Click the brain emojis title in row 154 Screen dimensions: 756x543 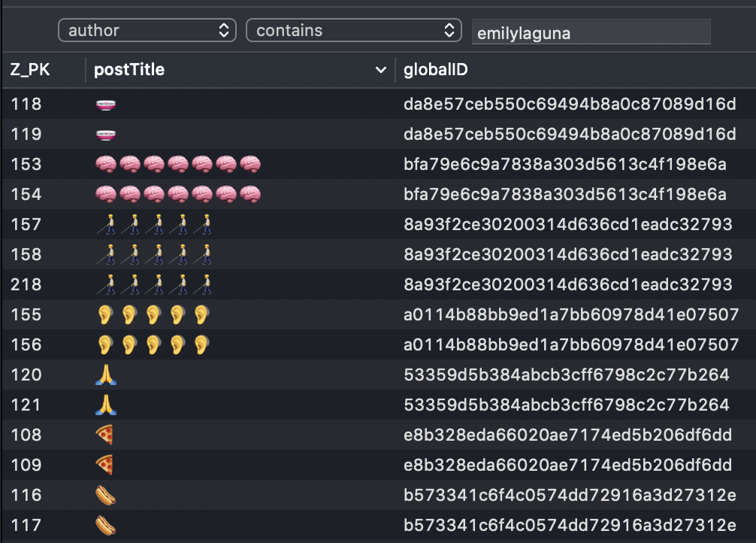pyautogui.click(x=178, y=194)
